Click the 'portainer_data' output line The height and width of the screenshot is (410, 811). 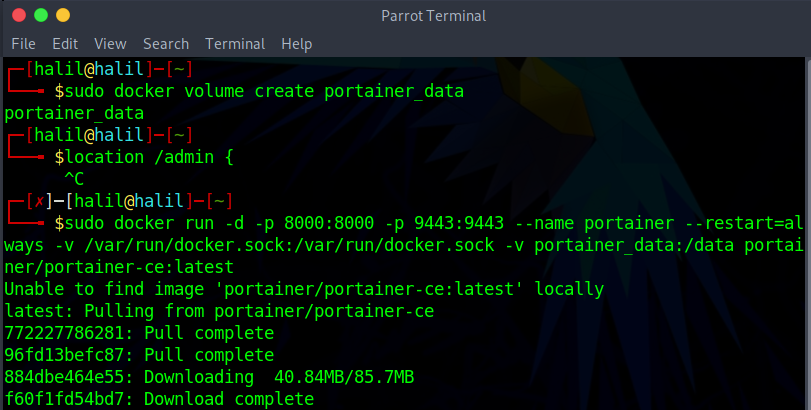[x=74, y=113]
